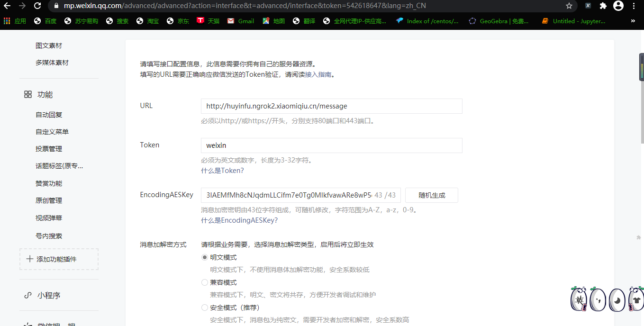Open the 苏宁易购 bookmark
Image resolution: width=644 pixels, height=326 pixels.
pos(81,21)
